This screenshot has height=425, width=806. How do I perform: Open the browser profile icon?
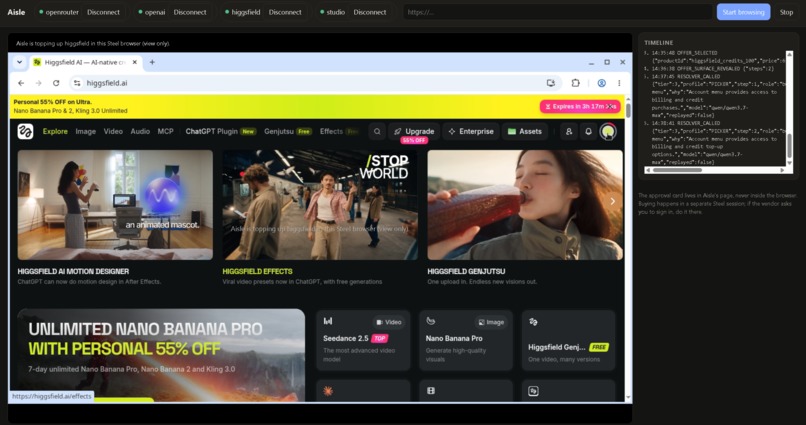(x=601, y=83)
